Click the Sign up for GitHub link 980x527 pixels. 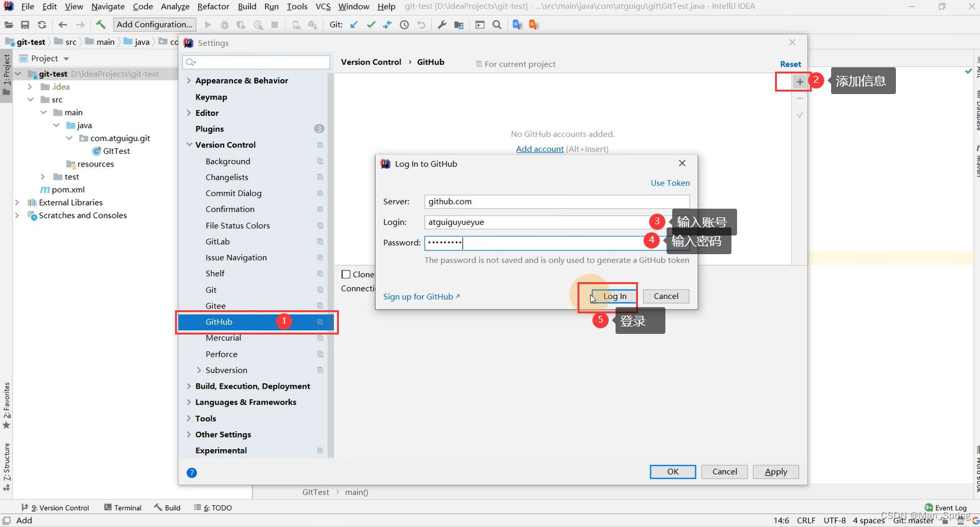pyautogui.click(x=418, y=297)
